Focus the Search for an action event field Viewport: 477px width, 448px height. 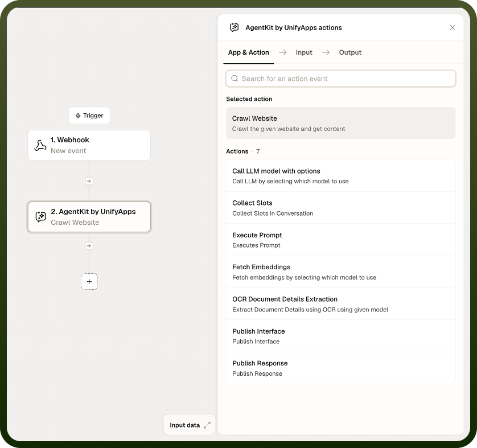tap(341, 79)
